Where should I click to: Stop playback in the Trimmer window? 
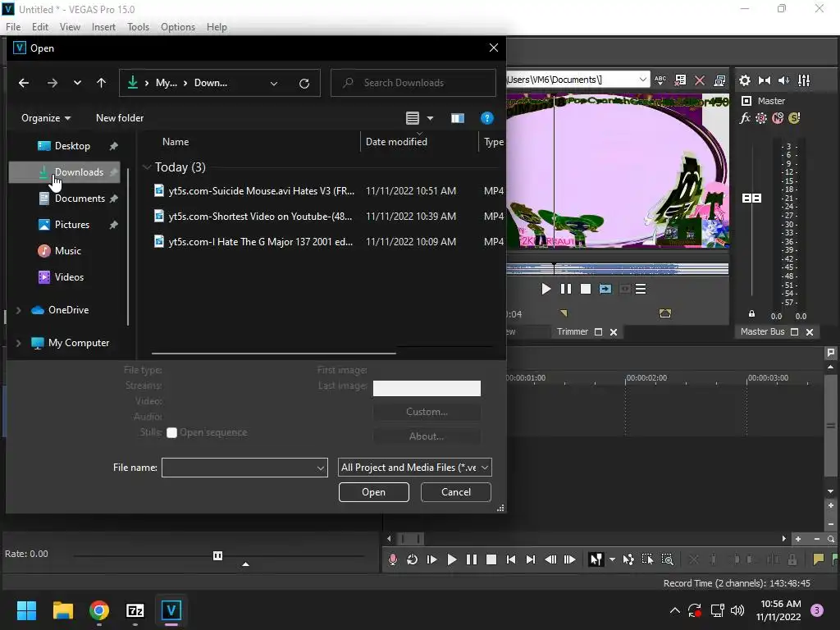(586, 290)
